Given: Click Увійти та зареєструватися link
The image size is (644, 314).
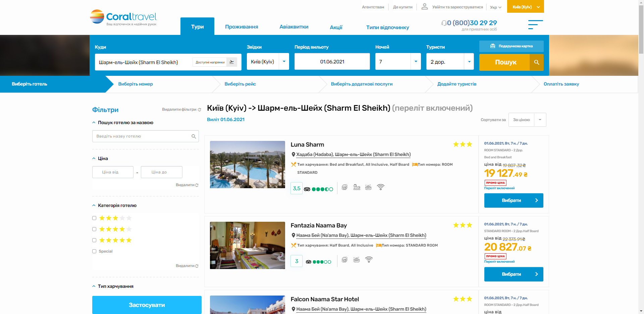Looking at the screenshot, I should pyautogui.click(x=458, y=7).
